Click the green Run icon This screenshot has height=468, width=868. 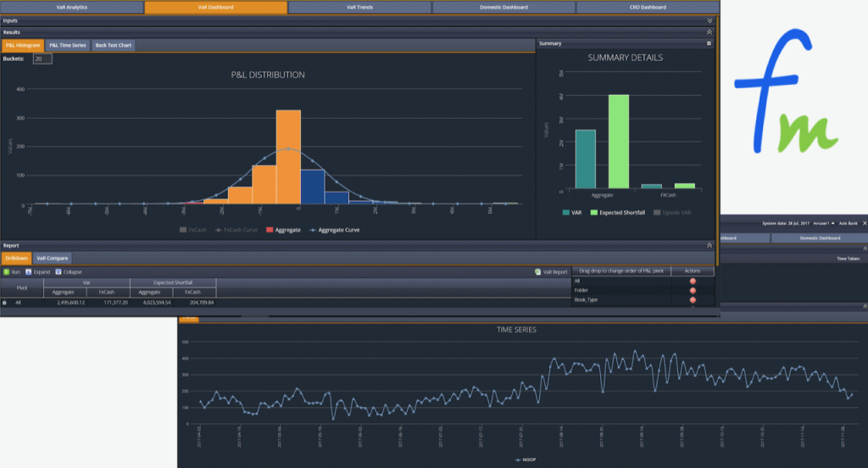point(7,272)
